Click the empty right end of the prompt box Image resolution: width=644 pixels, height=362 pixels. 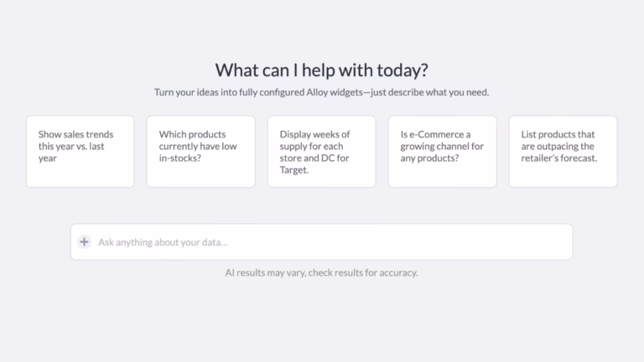pos(537,242)
